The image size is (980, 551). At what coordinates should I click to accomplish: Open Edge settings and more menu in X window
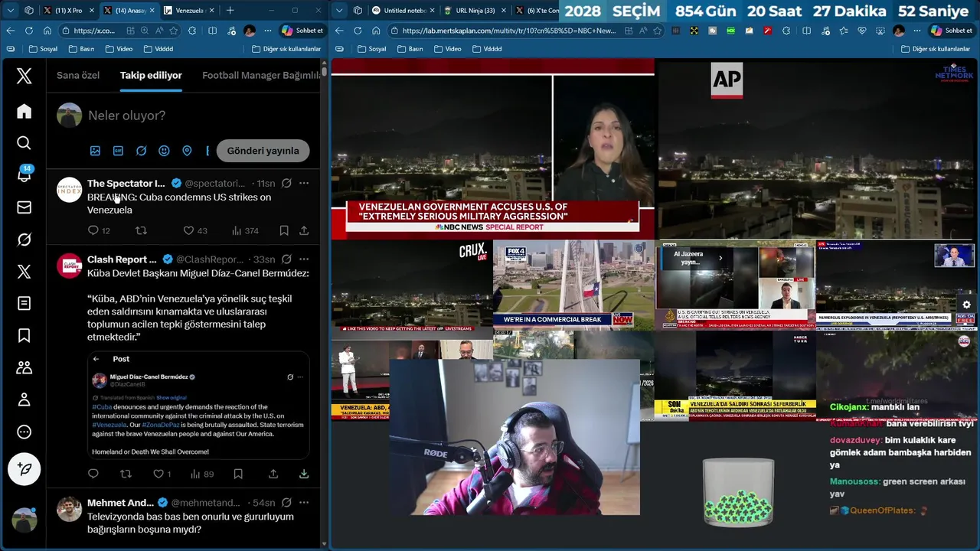click(267, 31)
